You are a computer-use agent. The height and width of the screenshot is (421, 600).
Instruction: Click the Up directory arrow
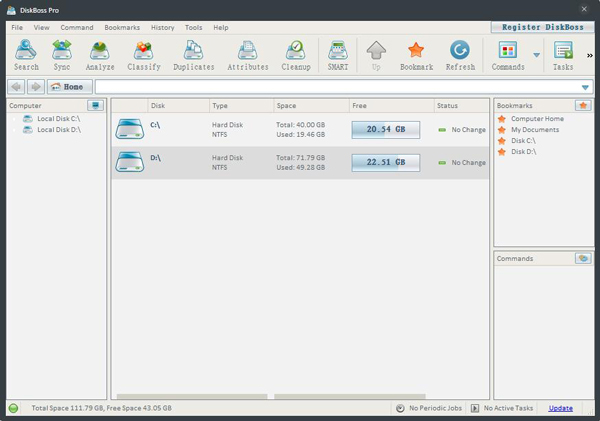376,55
